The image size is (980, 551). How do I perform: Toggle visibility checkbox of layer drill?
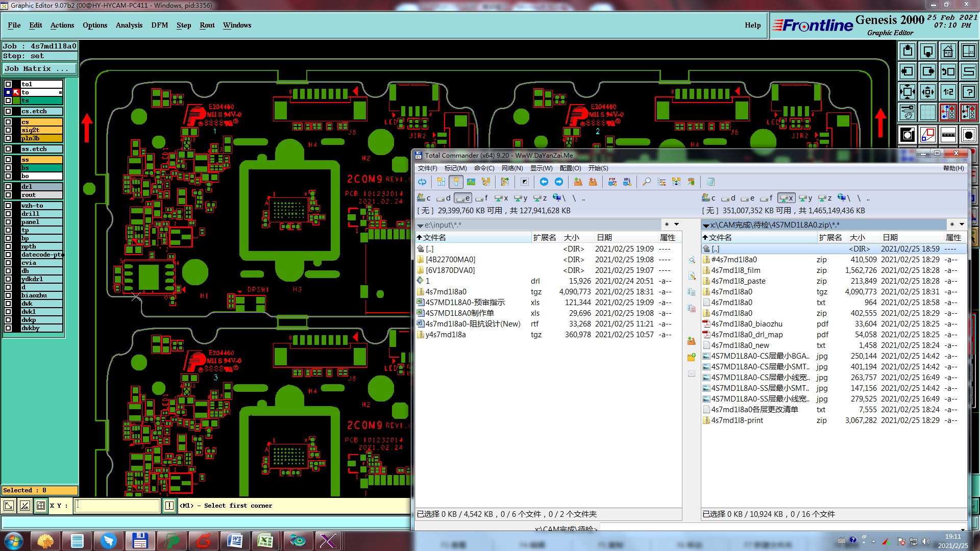(8, 214)
